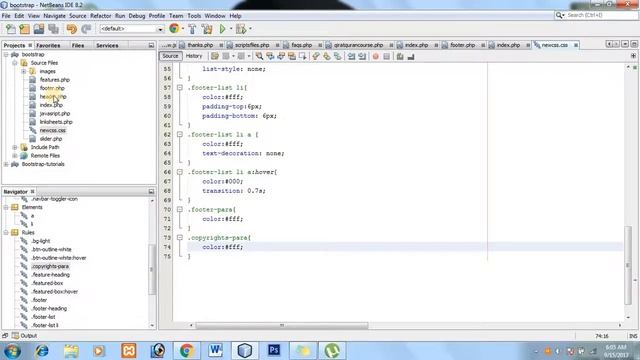Viewport: 640px width, 360px height.
Task: Click the Toggle Rectangular Selection icon
Action: tap(302, 56)
